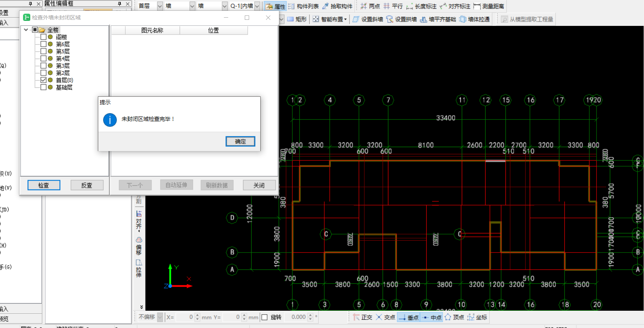644x328 pixels.
Task: Select the 第6层 label in floor tree
Action: 63,44
